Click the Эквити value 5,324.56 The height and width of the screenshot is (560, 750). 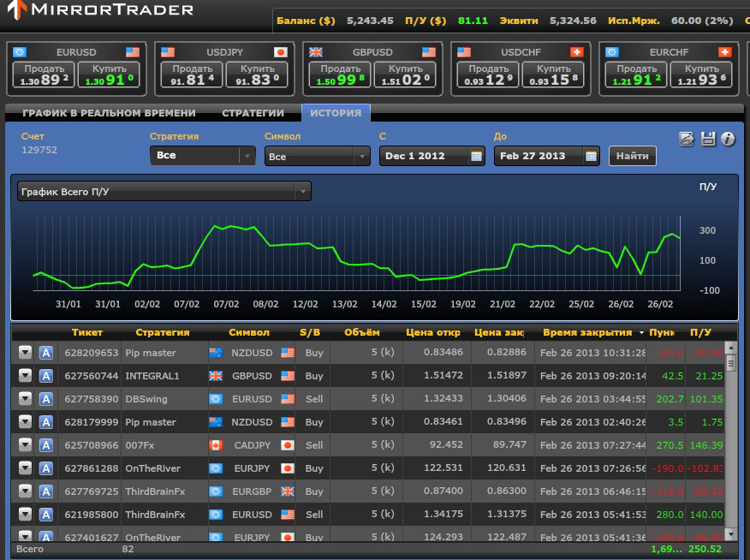point(573,21)
